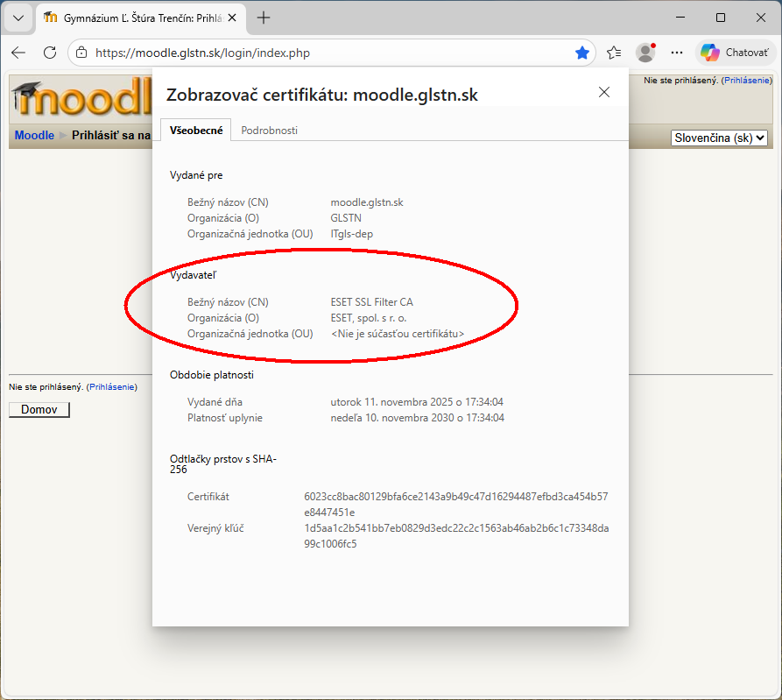Click the address bar URL field
The height and width of the screenshot is (700, 782).
pos(333,53)
